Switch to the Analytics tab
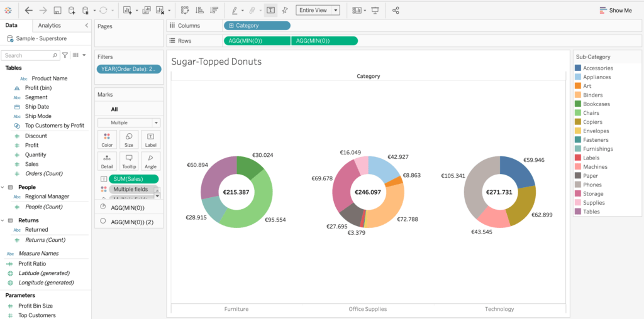644x319 pixels. (x=50, y=25)
